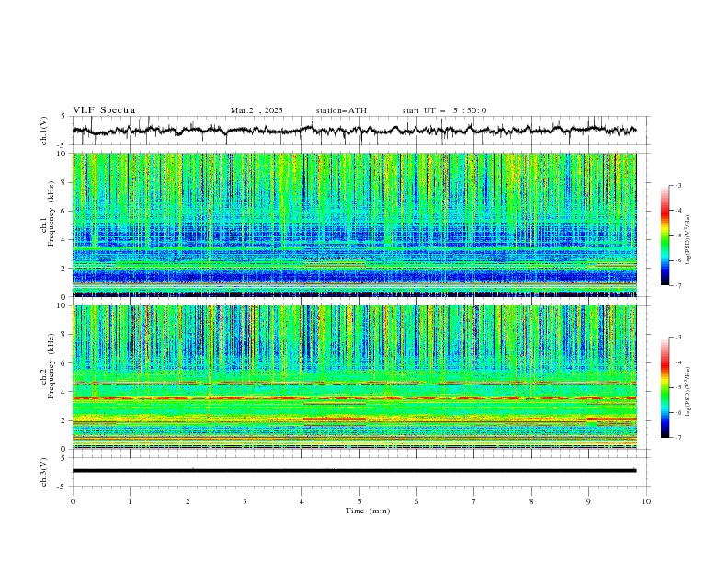This screenshot has height=563, width=728.
Task: Click time axis tick label "5"
Action: pyautogui.click(x=359, y=501)
